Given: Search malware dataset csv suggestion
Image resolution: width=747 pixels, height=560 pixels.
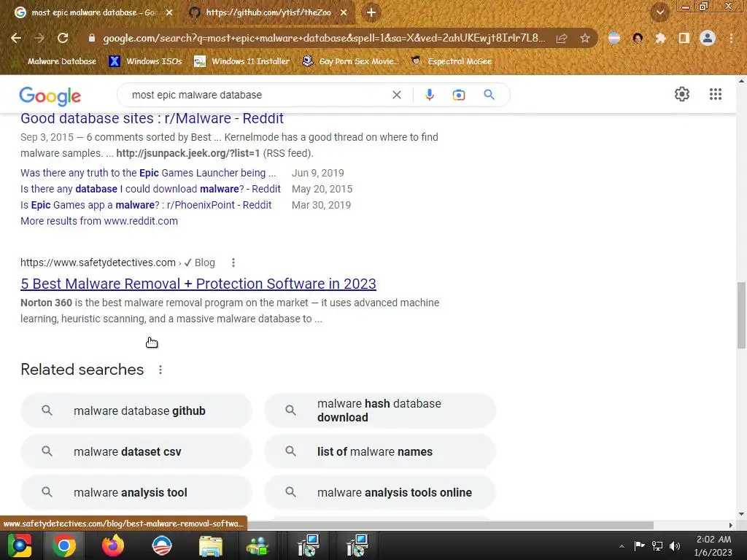Looking at the screenshot, I should [x=136, y=451].
